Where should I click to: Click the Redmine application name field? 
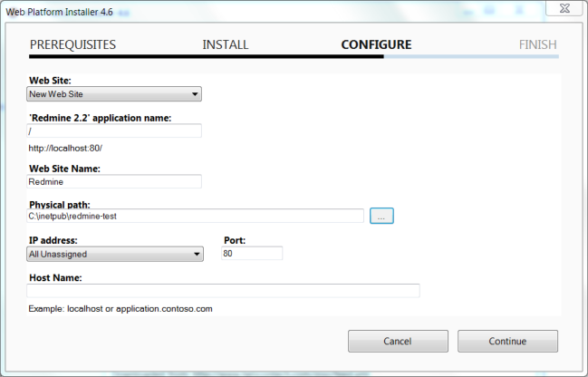pyautogui.click(x=114, y=131)
